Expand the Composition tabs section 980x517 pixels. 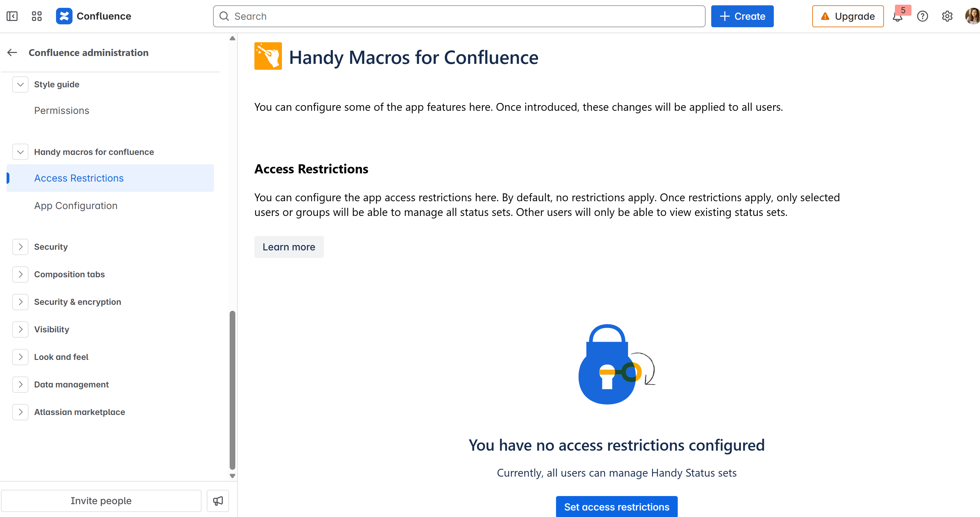(21, 274)
